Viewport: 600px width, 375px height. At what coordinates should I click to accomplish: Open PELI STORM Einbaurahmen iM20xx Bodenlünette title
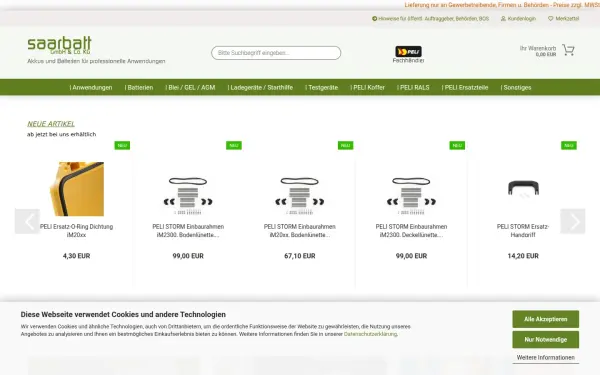pos(300,231)
